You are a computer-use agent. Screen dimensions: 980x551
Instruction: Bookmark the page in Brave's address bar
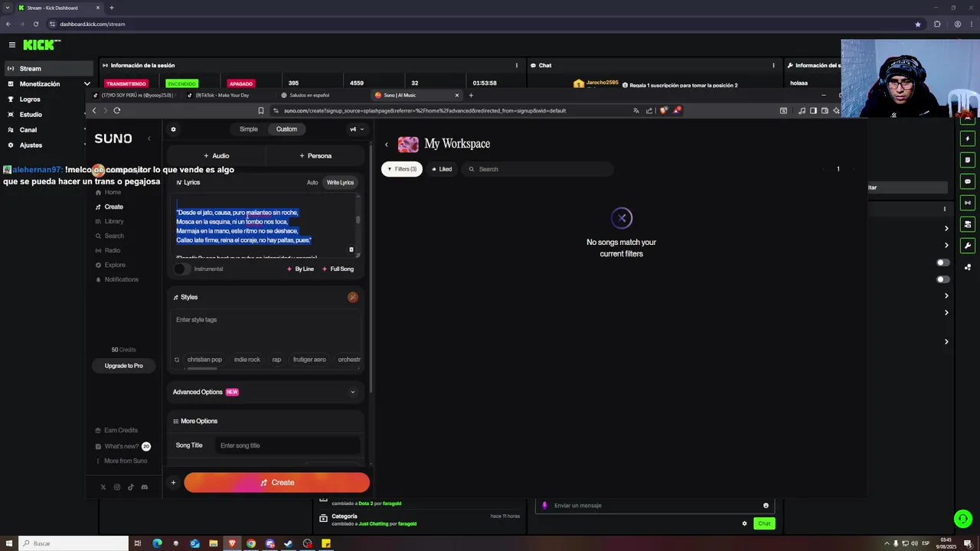261,111
